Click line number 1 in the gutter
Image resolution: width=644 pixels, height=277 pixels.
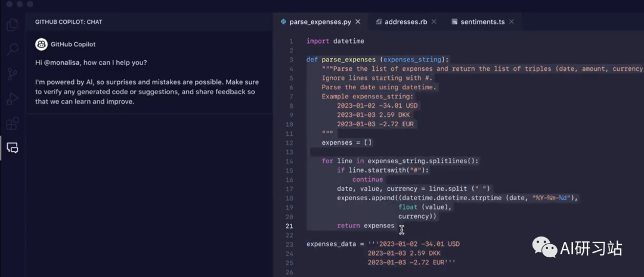tap(291, 41)
